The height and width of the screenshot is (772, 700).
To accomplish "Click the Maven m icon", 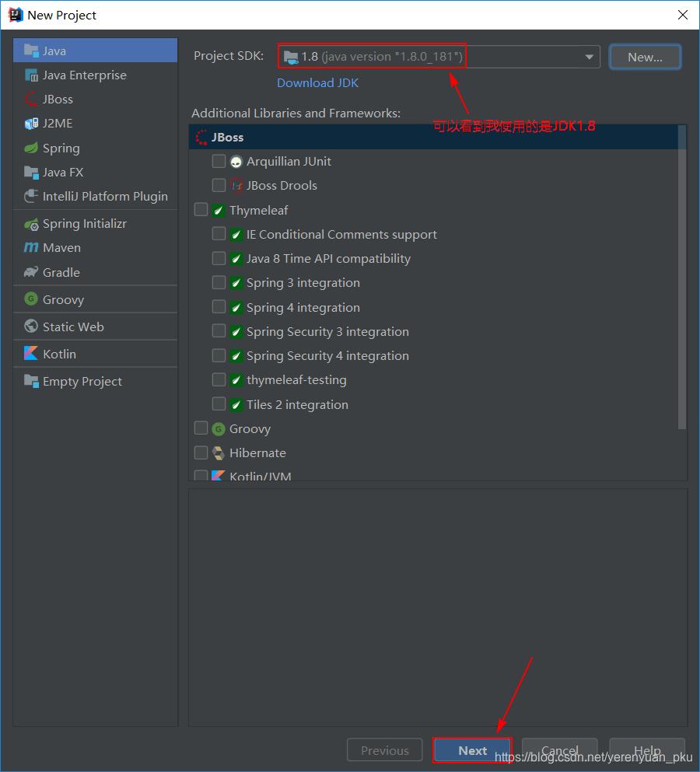I will 31,247.
